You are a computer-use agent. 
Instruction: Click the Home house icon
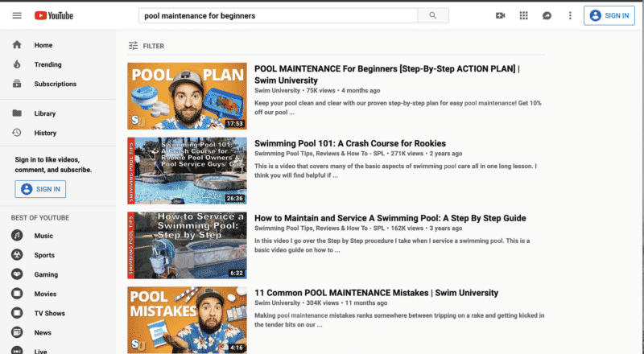click(x=17, y=45)
